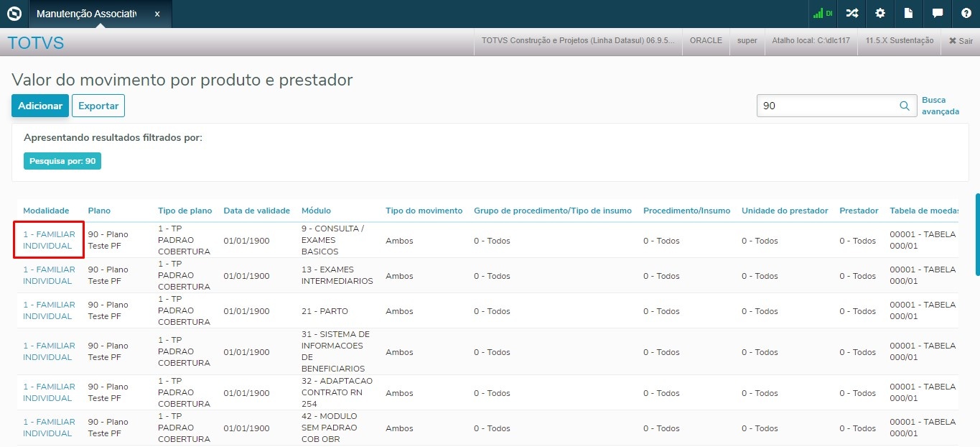Open 1 - FAMILIAR INDIVIDUAL in EXAMES INTERMEDIARIOS row
The height and width of the screenshot is (447, 980).
pyautogui.click(x=49, y=275)
